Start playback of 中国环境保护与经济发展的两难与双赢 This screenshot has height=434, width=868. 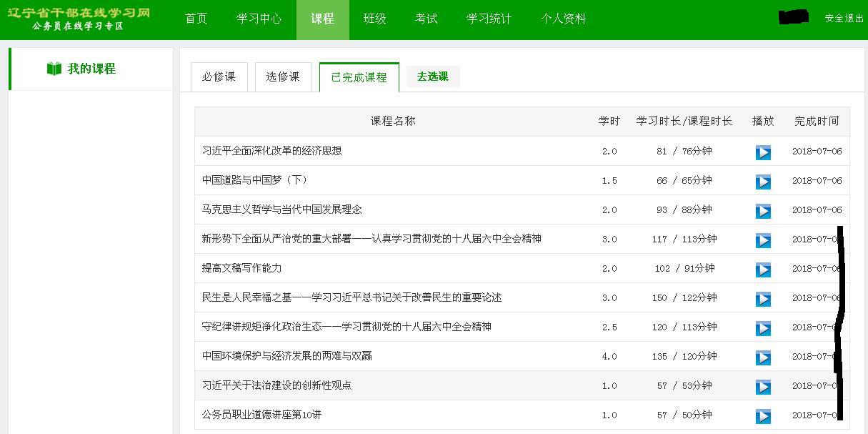(763, 357)
